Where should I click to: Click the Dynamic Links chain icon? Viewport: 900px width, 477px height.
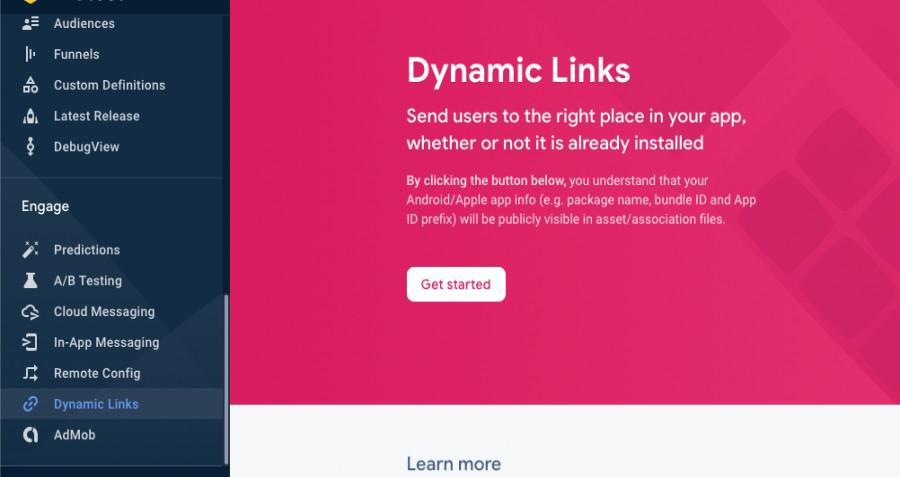[x=30, y=404]
